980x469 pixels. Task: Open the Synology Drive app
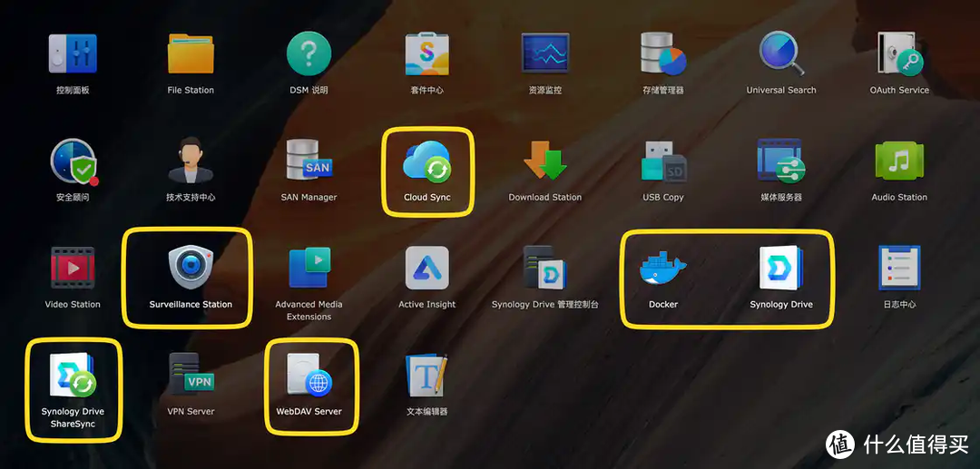[781, 268]
